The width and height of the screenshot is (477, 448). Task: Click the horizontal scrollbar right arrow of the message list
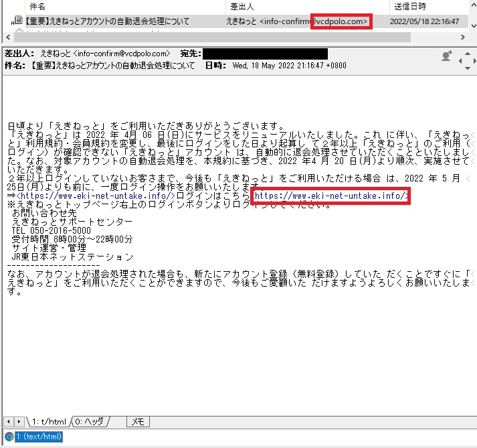pyautogui.click(x=463, y=37)
